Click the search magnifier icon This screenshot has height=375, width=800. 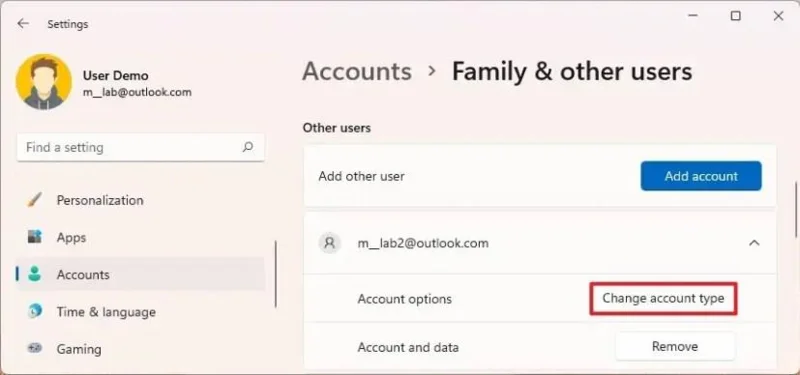(x=247, y=147)
